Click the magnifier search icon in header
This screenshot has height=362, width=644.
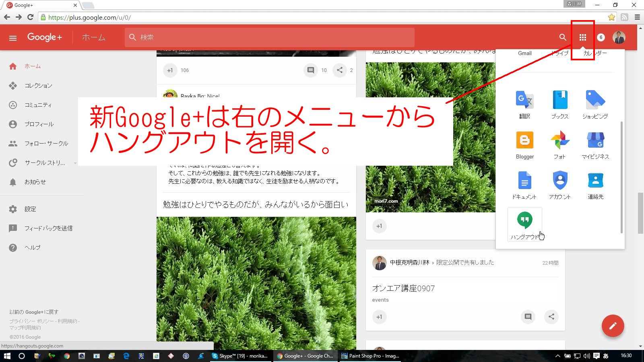coord(563,37)
